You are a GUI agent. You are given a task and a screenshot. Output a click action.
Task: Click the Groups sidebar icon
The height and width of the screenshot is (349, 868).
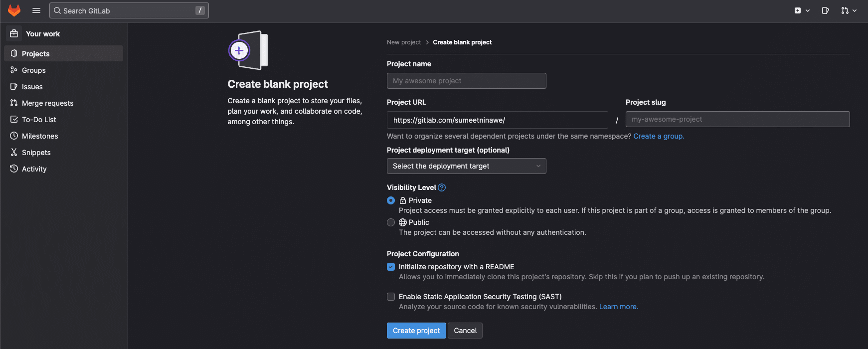(x=14, y=70)
